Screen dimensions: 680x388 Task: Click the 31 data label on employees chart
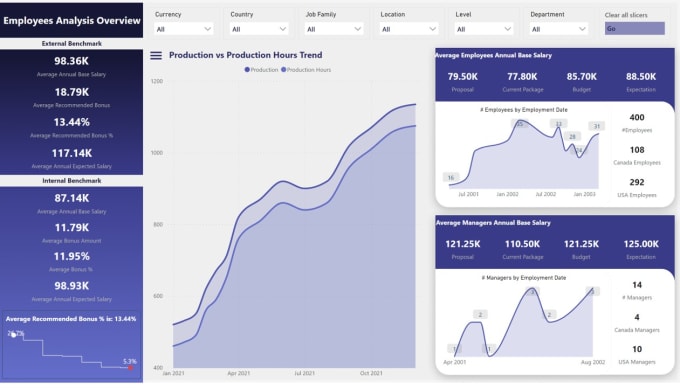tap(597, 126)
